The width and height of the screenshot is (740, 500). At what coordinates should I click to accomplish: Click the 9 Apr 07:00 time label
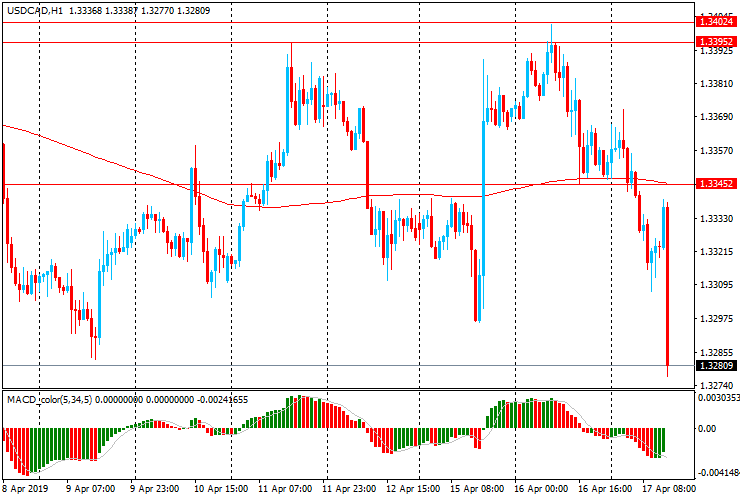click(x=90, y=489)
